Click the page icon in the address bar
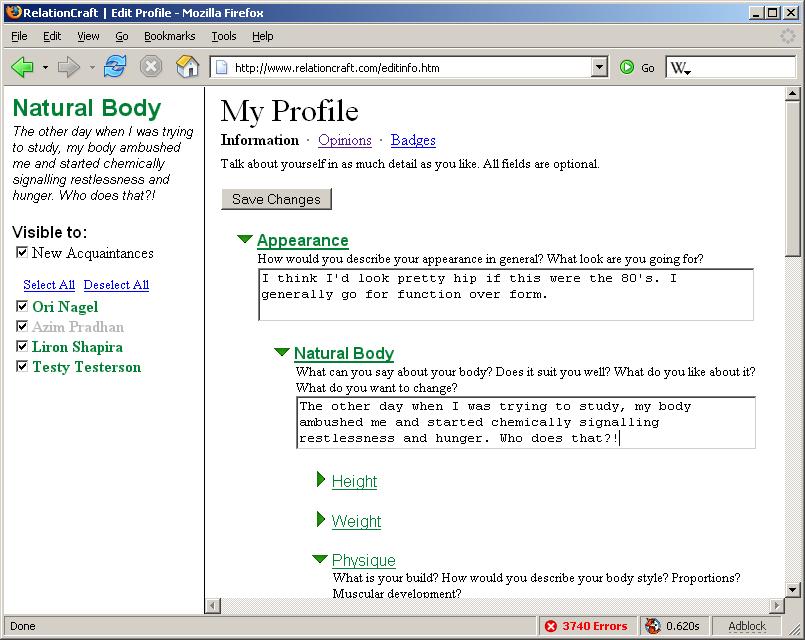Screen dimensions: 805x640 pyautogui.click(x=221, y=67)
